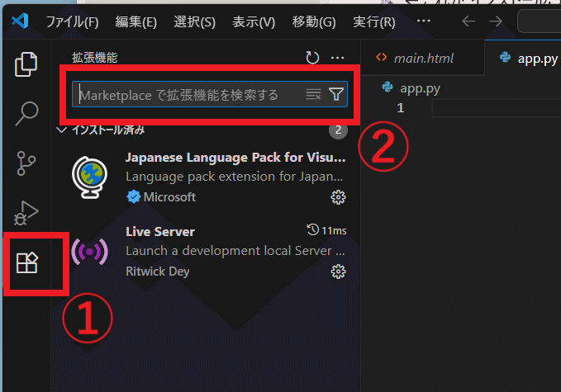The height and width of the screenshot is (392, 561).
Task: Click Live Server 11ms activation time
Action: pos(326,230)
